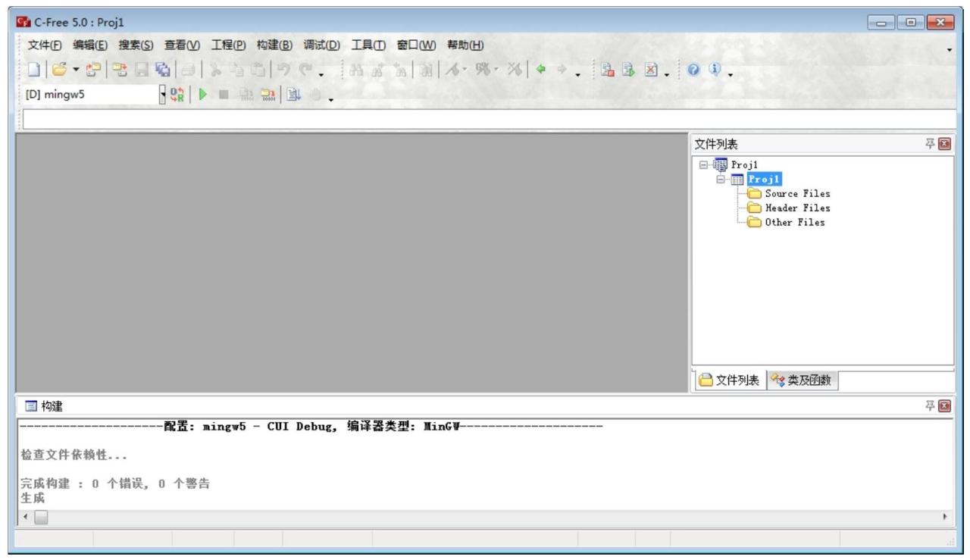Toggle the Debug/Release switch icon
This screenshot has width=970, height=560.
pyautogui.click(x=177, y=95)
